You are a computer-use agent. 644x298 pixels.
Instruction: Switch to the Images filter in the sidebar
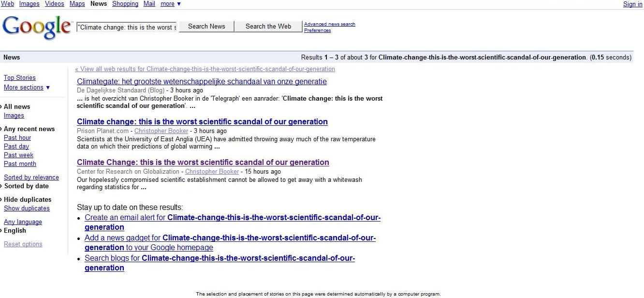tap(14, 116)
